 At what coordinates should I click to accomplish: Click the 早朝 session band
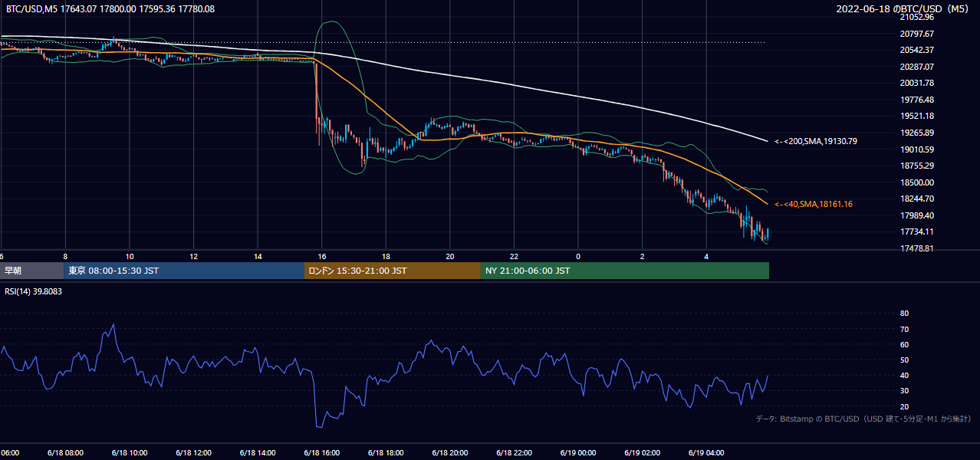coord(31,271)
